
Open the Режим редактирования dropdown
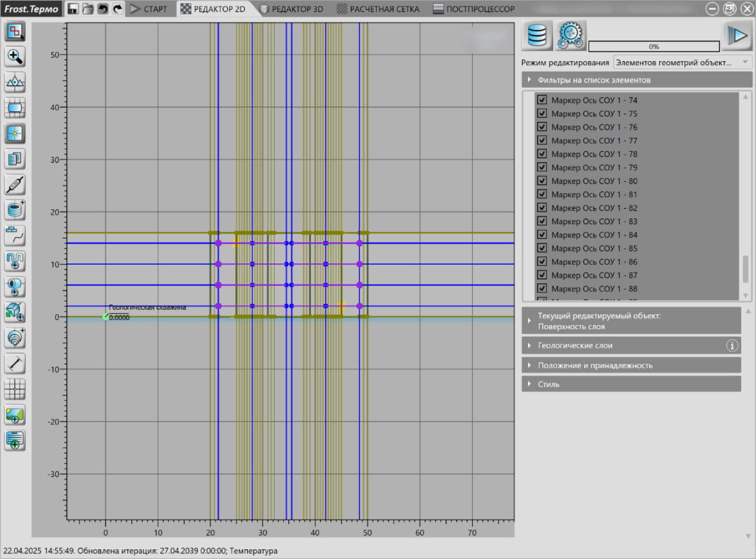(x=683, y=62)
